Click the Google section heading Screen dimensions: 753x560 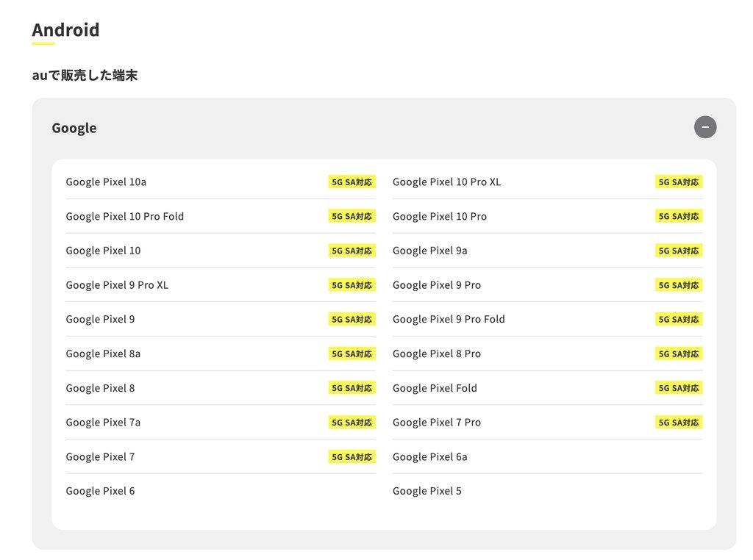(x=74, y=128)
